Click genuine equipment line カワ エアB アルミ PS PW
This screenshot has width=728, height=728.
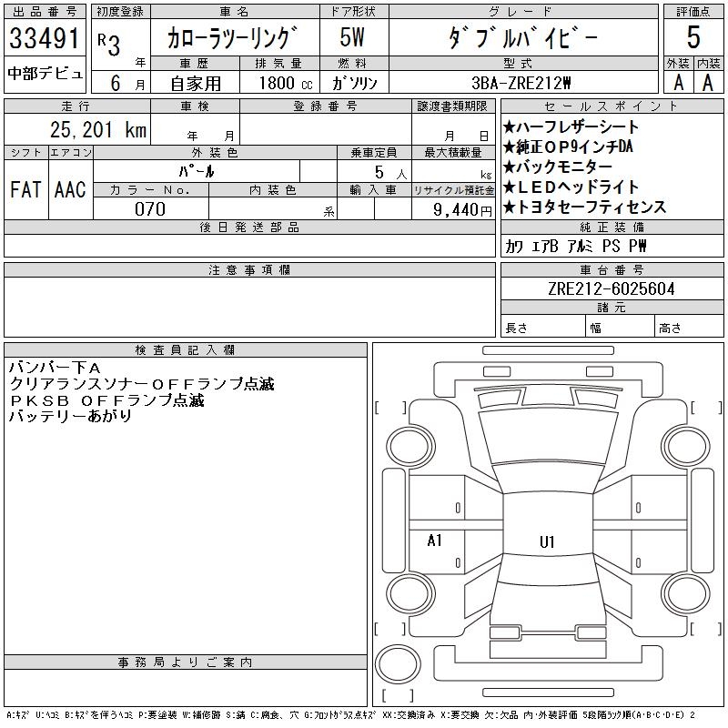click(x=576, y=246)
